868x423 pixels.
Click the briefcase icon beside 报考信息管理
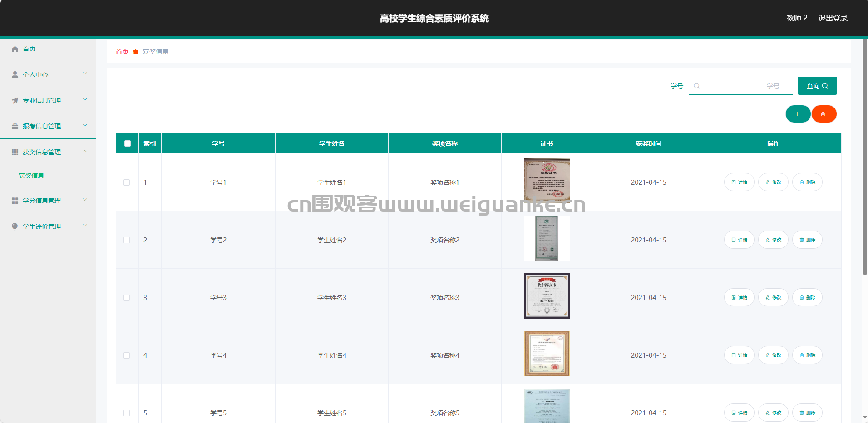pyautogui.click(x=15, y=126)
